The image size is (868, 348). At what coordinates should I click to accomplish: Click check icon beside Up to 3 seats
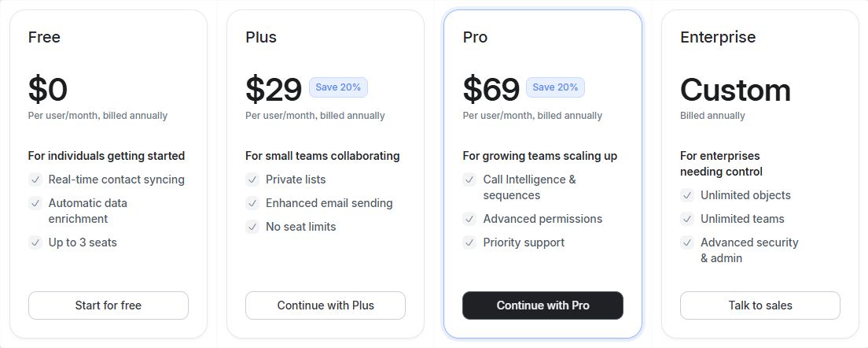point(35,242)
